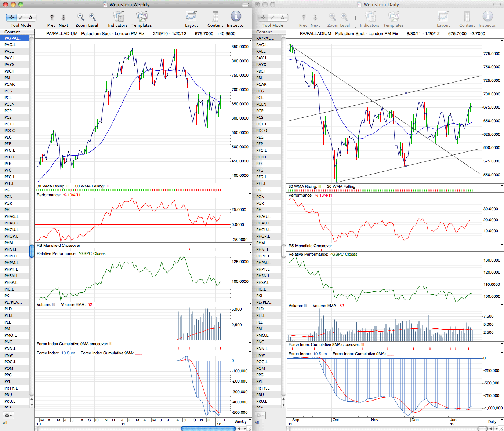Open the Layout toolbar dropdown
504x431 pixels.
191,17
